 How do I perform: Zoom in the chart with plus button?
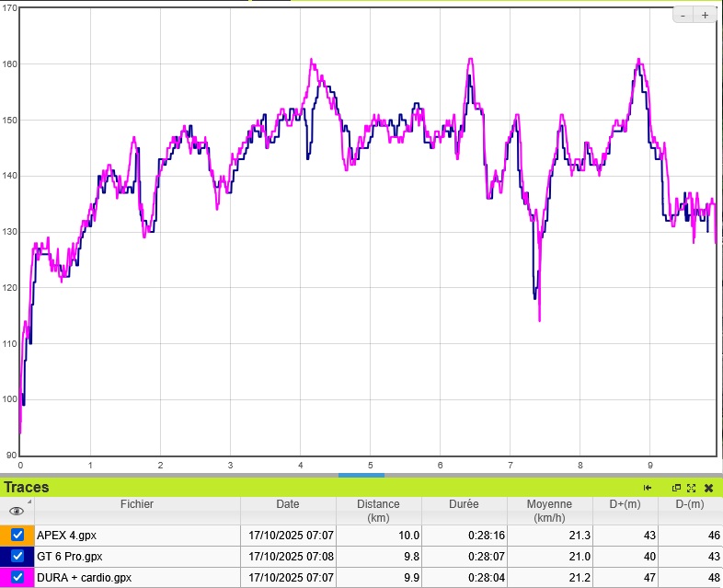tap(706, 15)
